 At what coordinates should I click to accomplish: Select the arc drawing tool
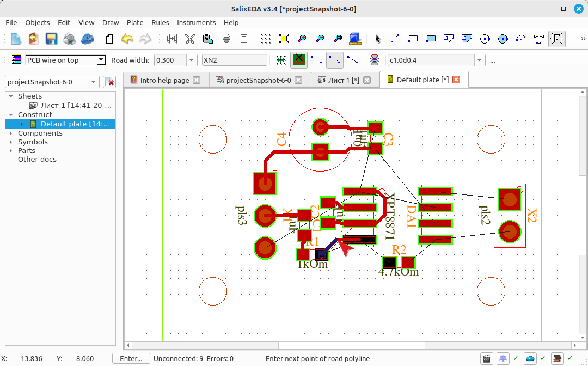coord(521,39)
